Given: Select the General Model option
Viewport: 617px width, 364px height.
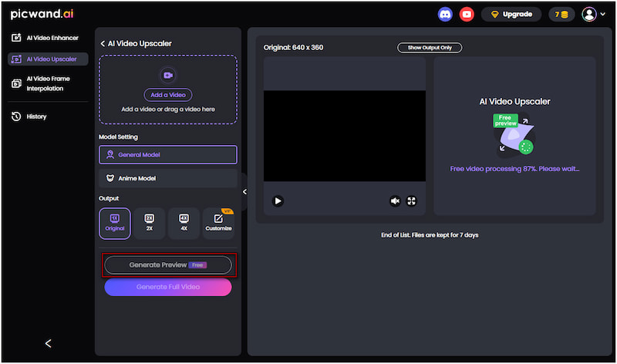Looking at the screenshot, I should [x=168, y=155].
